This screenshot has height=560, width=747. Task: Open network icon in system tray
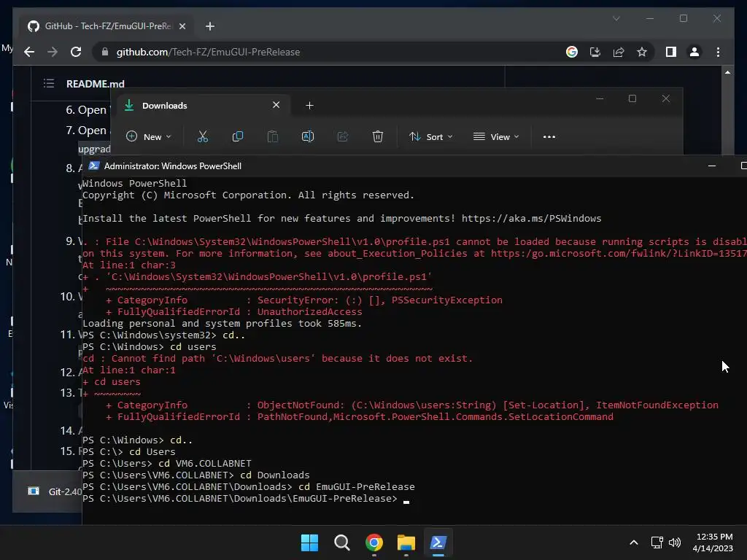(657, 542)
